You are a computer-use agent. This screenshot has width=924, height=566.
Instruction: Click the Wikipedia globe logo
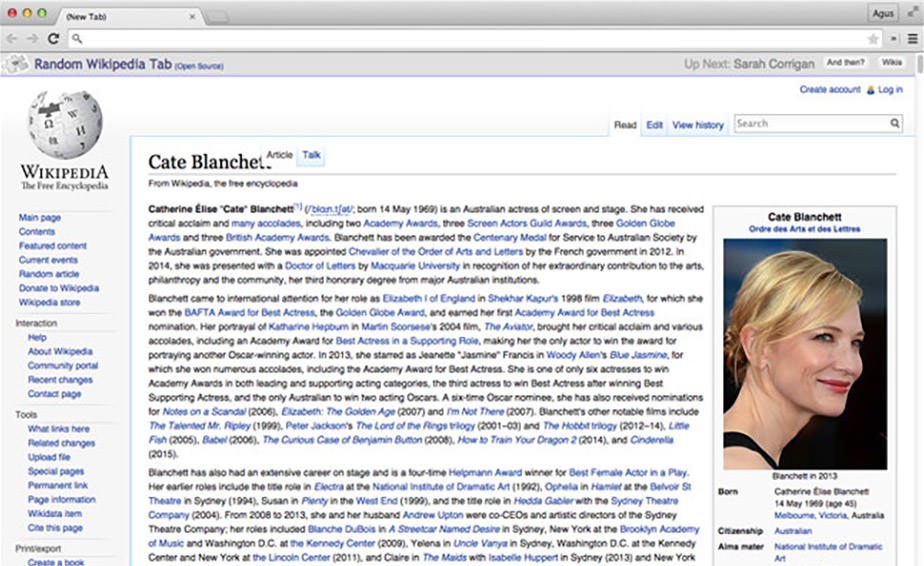[x=65, y=124]
